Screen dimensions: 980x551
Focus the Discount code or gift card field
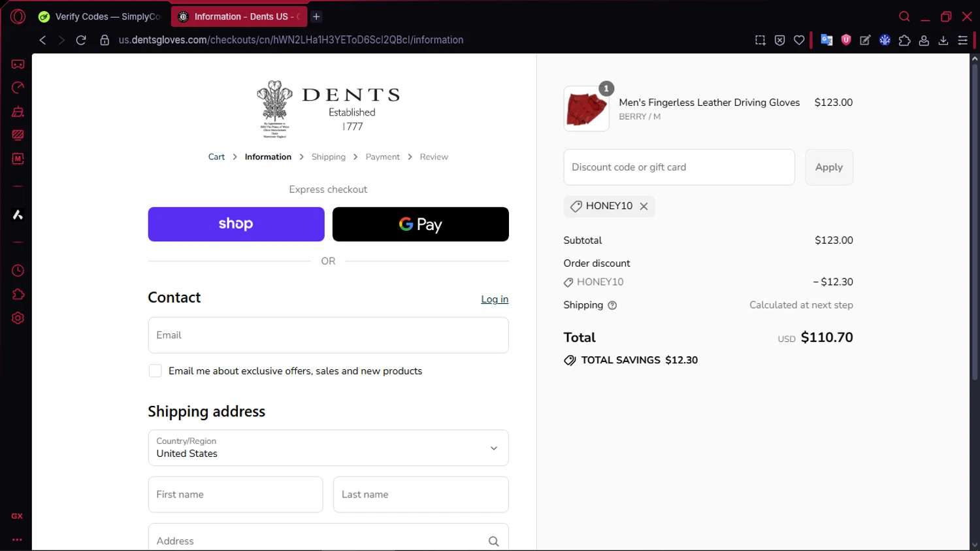[679, 167]
